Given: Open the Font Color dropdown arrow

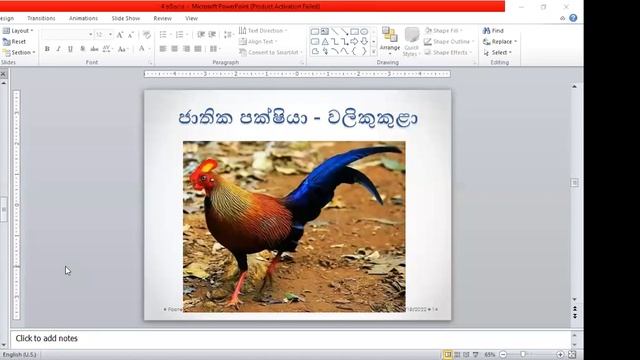Looking at the screenshot, I should pos(149,49).
